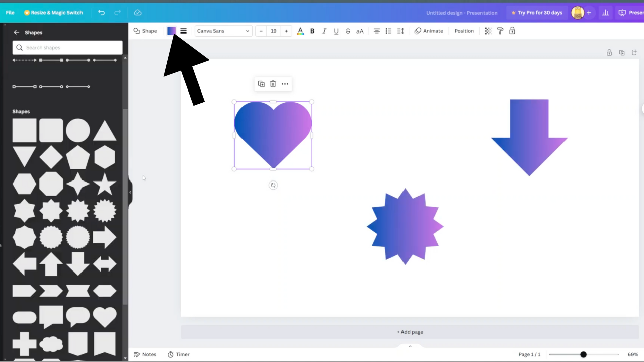Delete the selected heart shape
Image resolution: width=644 pixels, height=362 pixels.
273,84
